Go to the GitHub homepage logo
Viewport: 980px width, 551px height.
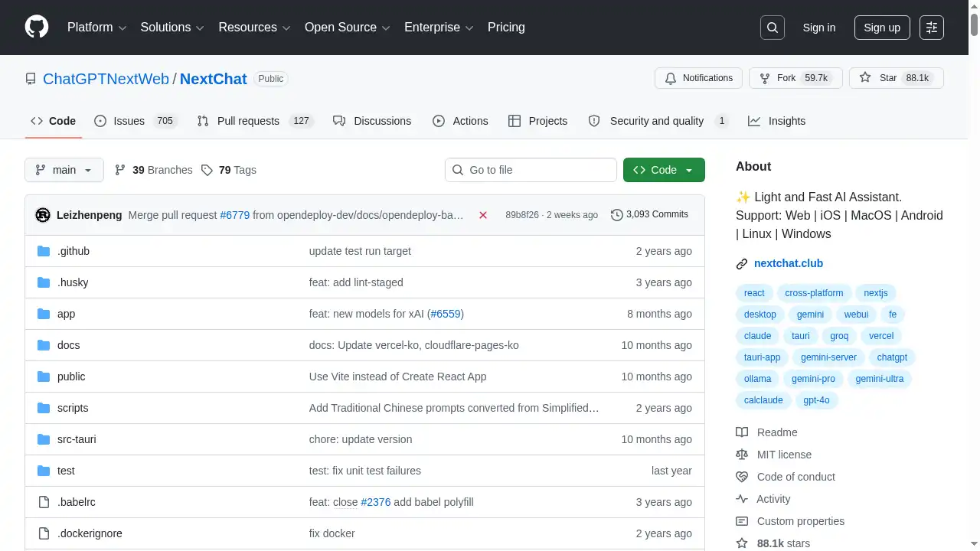point(37,28)
